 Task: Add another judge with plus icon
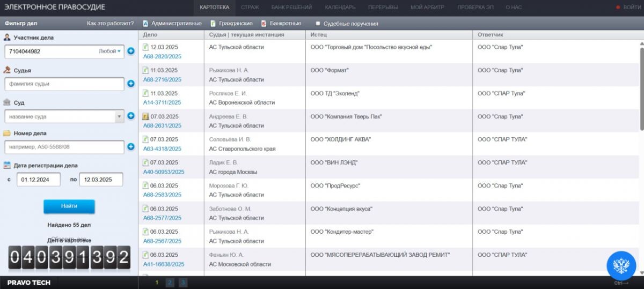[x=131, y=84]
